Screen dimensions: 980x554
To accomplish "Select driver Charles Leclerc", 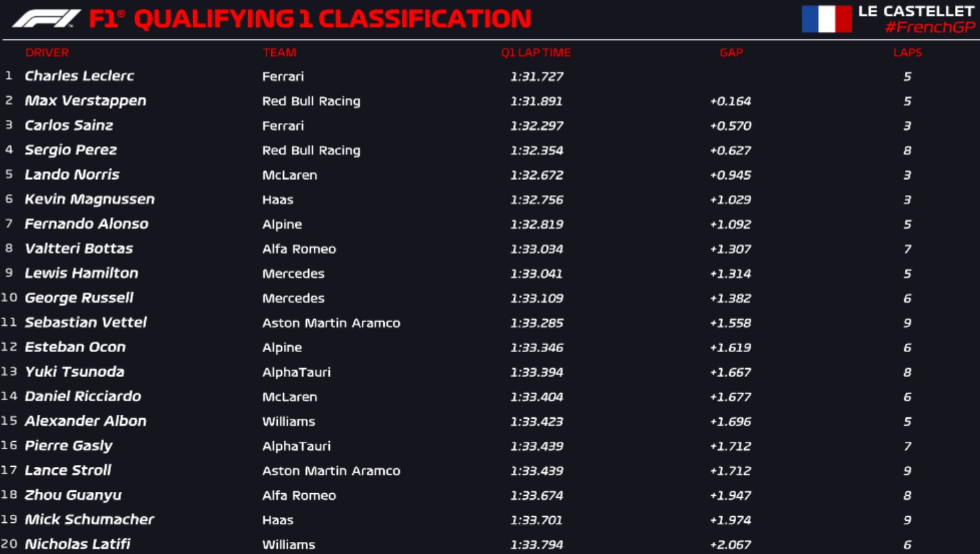I will coord(79,76).
